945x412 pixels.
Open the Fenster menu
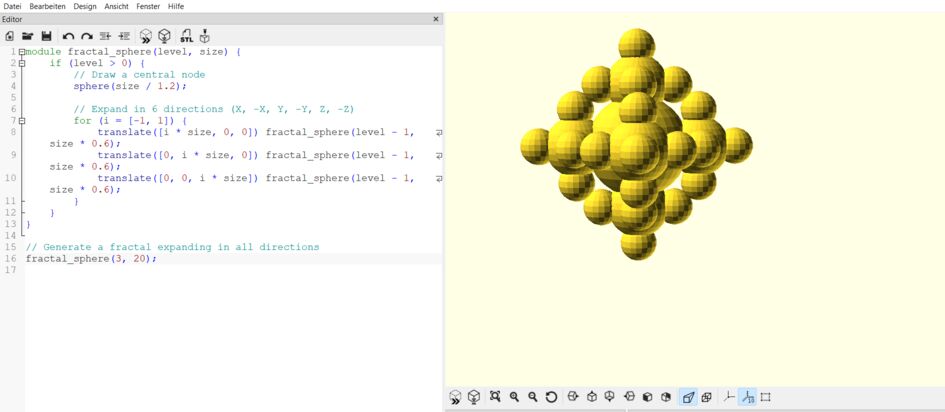(x=148, y=6)
